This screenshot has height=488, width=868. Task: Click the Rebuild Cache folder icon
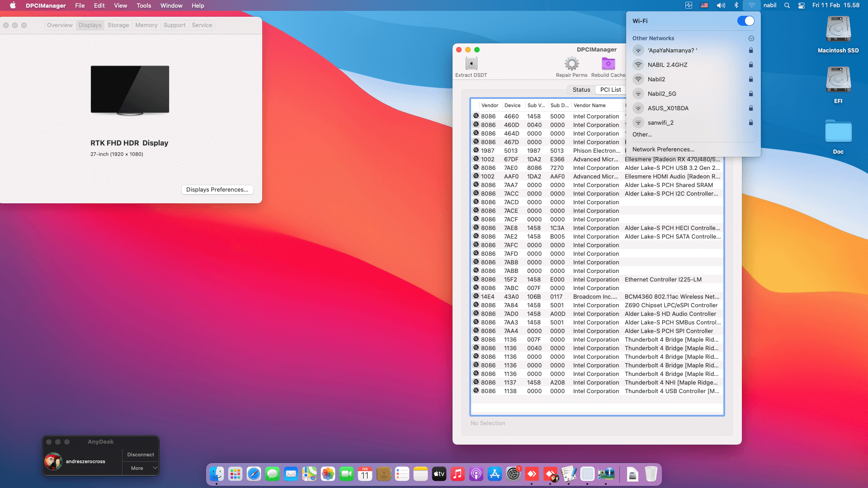click(608, 64)
